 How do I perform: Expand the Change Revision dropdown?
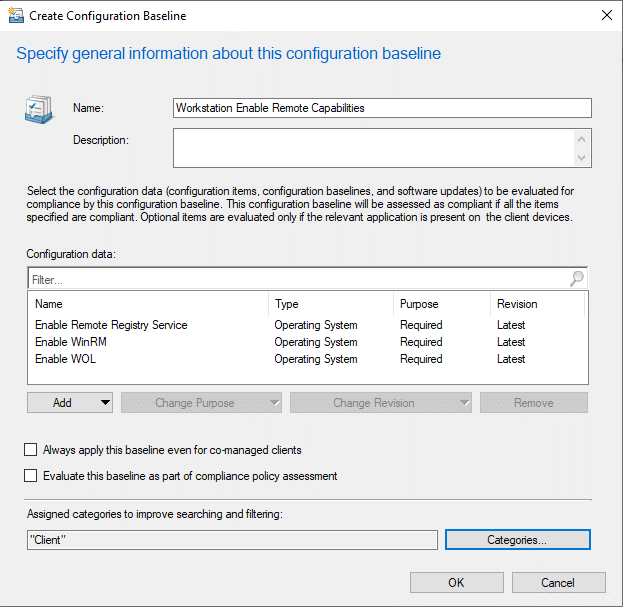[380, 403]
